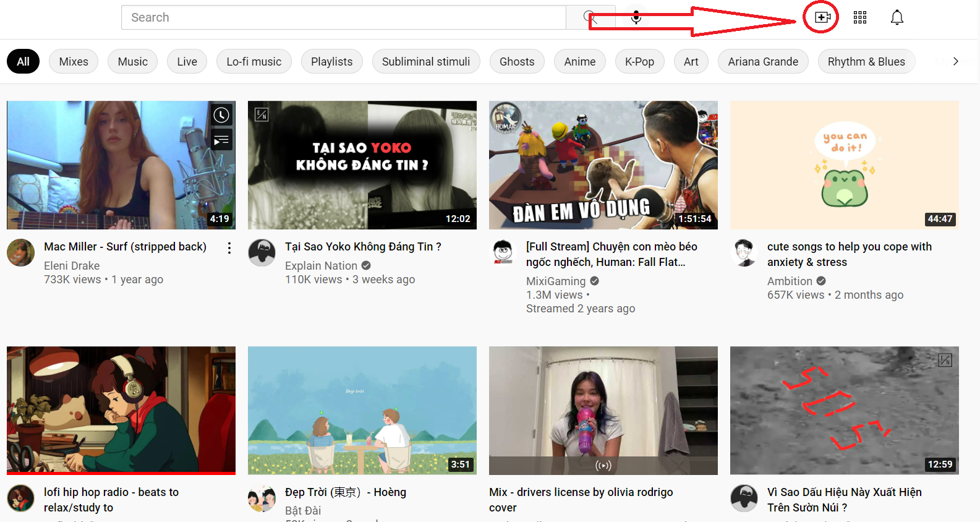The width and height of the screenshot is (980, 522).
Task: Filter the feed by Music
Action: point(133,61)
